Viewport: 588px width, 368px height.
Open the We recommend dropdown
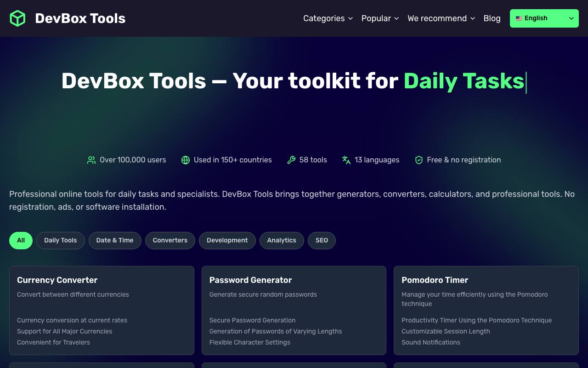441,18
